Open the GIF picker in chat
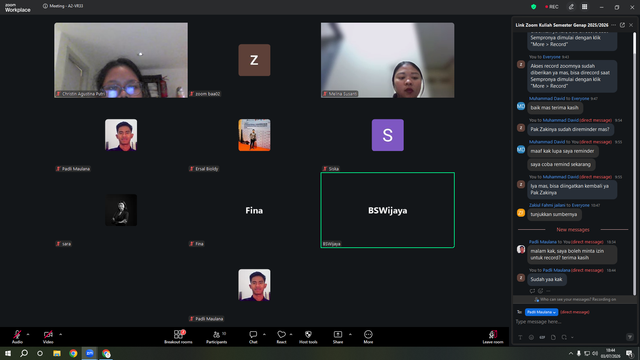This screenshot has width=640, height=360. point(542,337)
